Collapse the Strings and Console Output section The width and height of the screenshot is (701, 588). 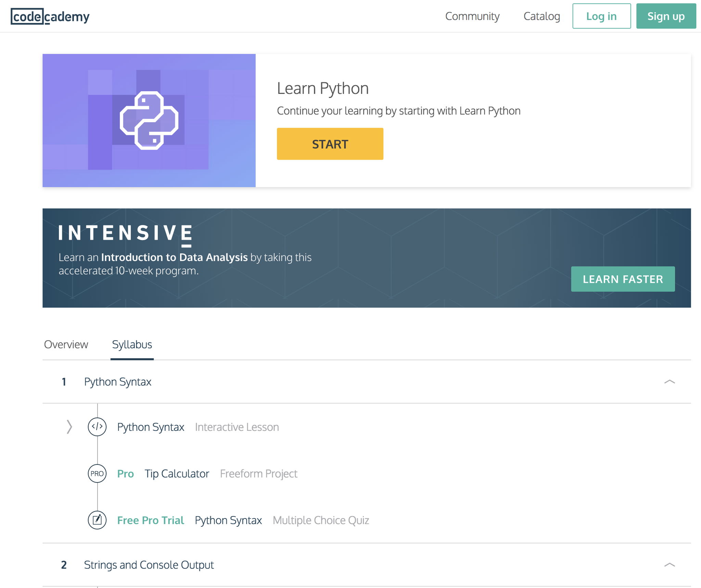click(670, 565)
